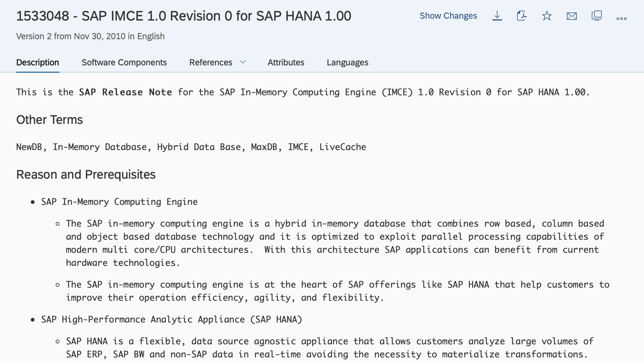The image size is (644, 363).
Task: Click the download icon next to Show Changes
Action: coord(497,16)
